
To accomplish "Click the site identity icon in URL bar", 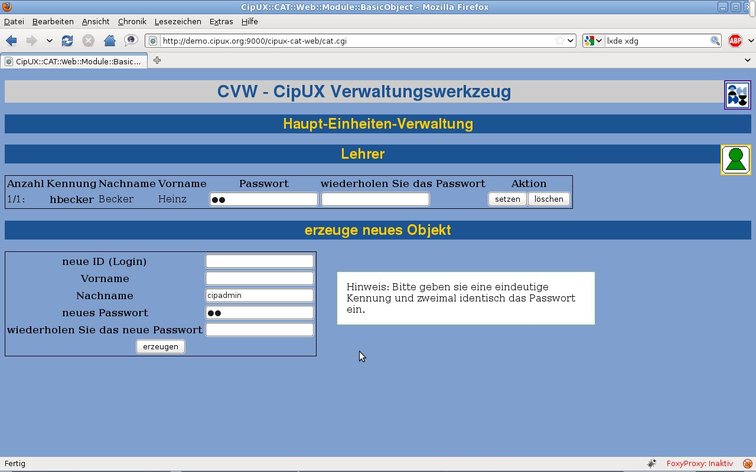I will click(x=153, y=41).
